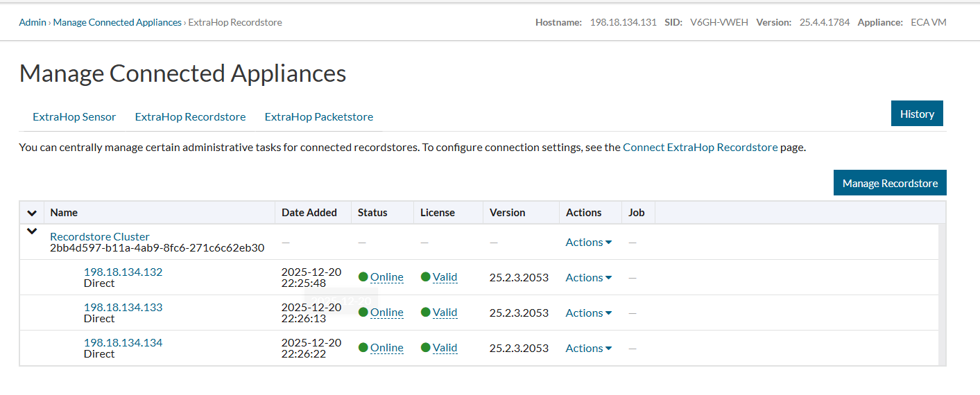This screenshot has height=395, width=980.
Task: Click appliance value ECA VM
Action: (x=929, y=22)
